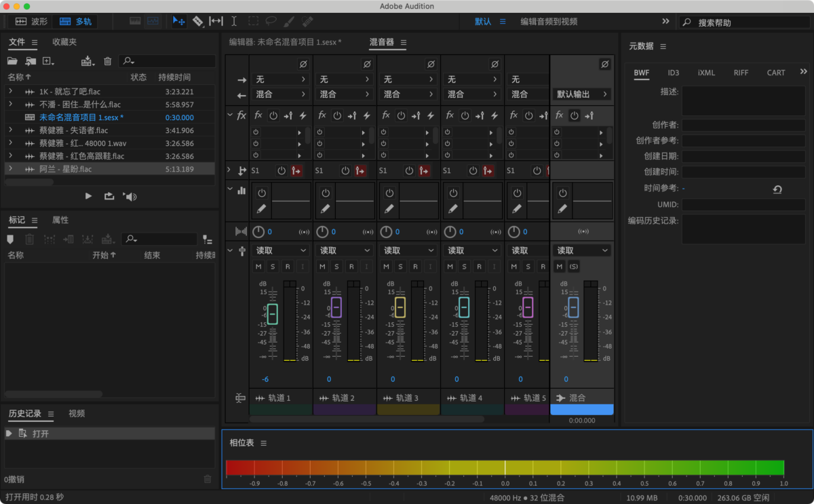Viewport: 814px width, 504px height.
Task: Click the sum to mono icon for 轨道 4
Action: pyautogui.click(x=496, y=232)
